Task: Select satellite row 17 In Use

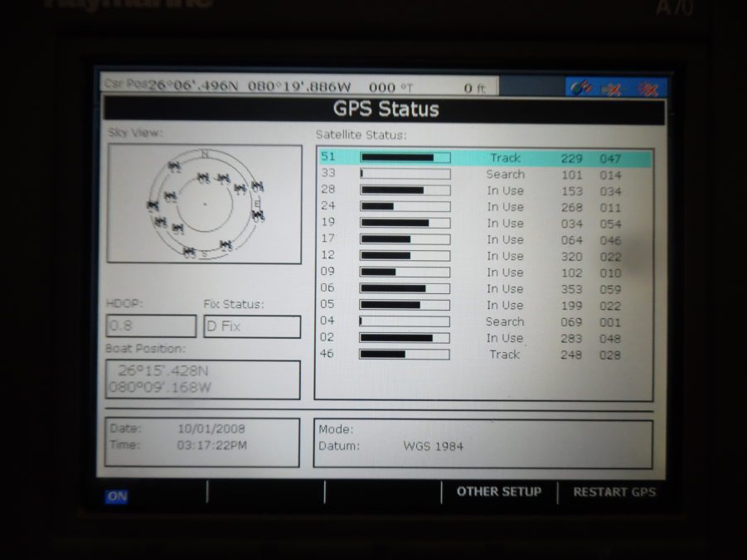Action: click(x=485, y=239)
